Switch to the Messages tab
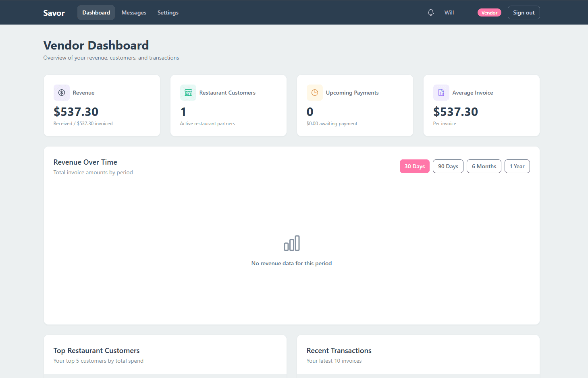This screenshot has width=588, height=378. (134, 12)
